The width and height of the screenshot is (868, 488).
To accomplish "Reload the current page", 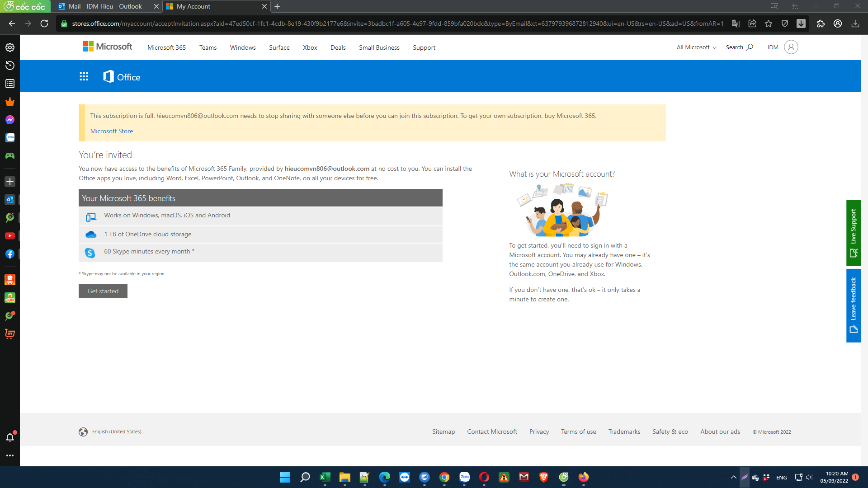I will click(x=44, y=23).
